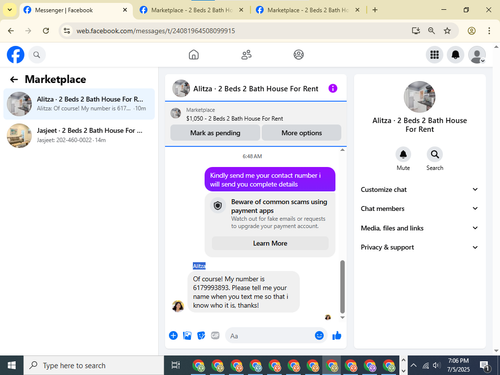Go to Facebook Home icon
This screenshot has width=500, height=375.
click(x=194, y=55)
